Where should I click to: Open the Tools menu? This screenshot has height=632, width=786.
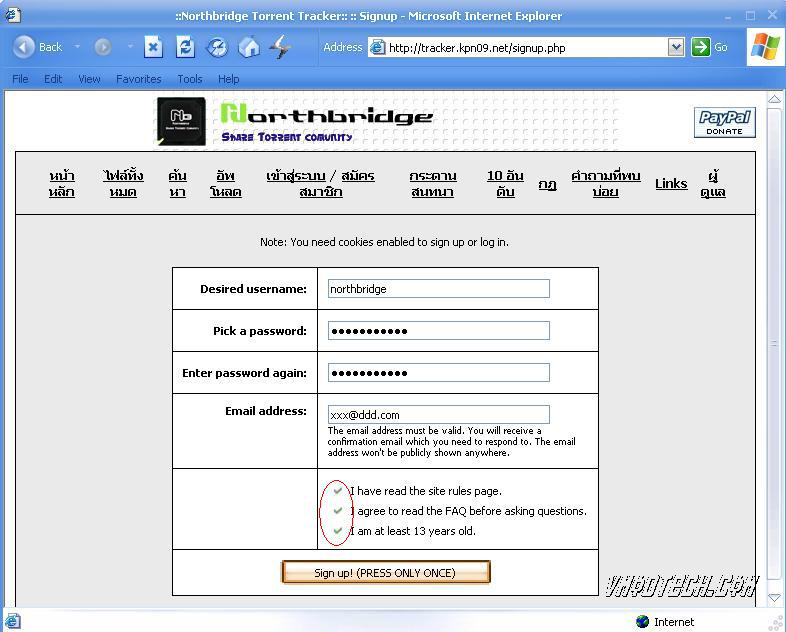(189, 79)
